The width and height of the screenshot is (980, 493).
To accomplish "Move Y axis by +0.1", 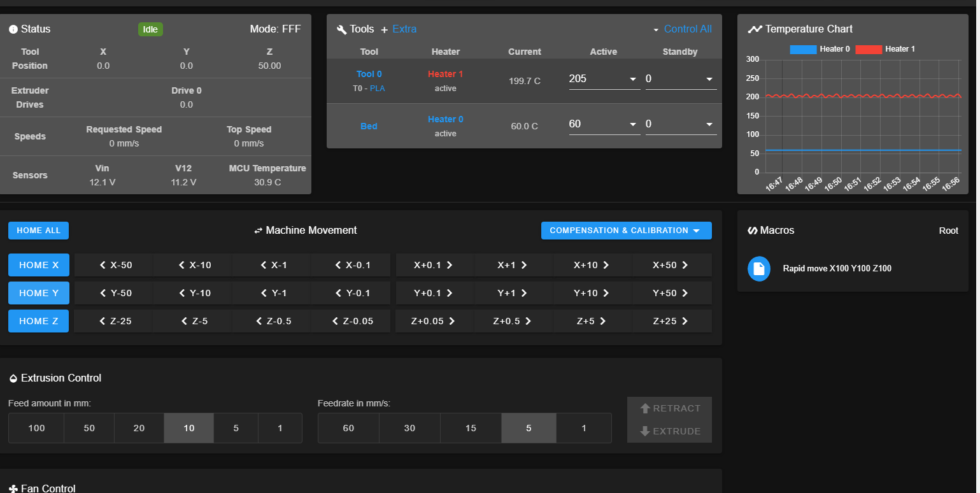I will pyautogui.click(x=435, y=293).
